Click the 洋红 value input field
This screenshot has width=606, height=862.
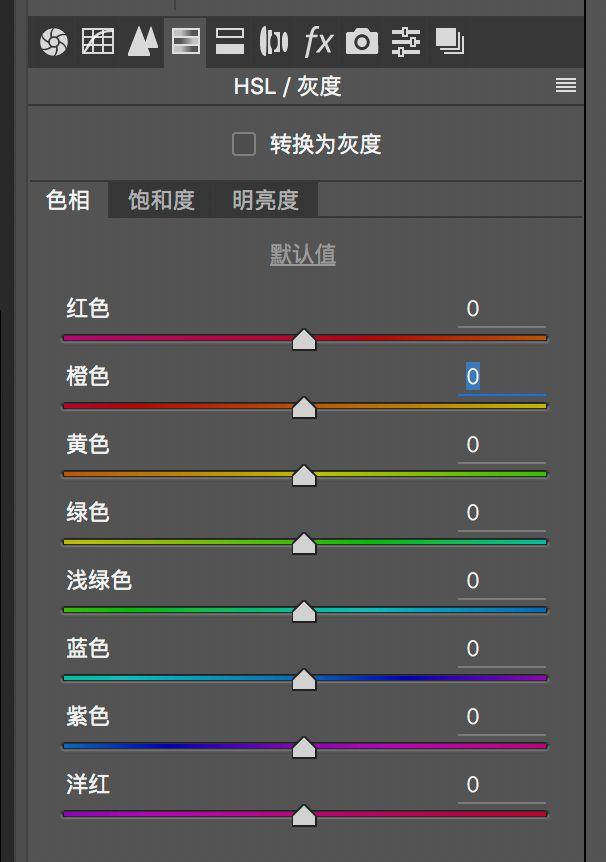(500, 785)
